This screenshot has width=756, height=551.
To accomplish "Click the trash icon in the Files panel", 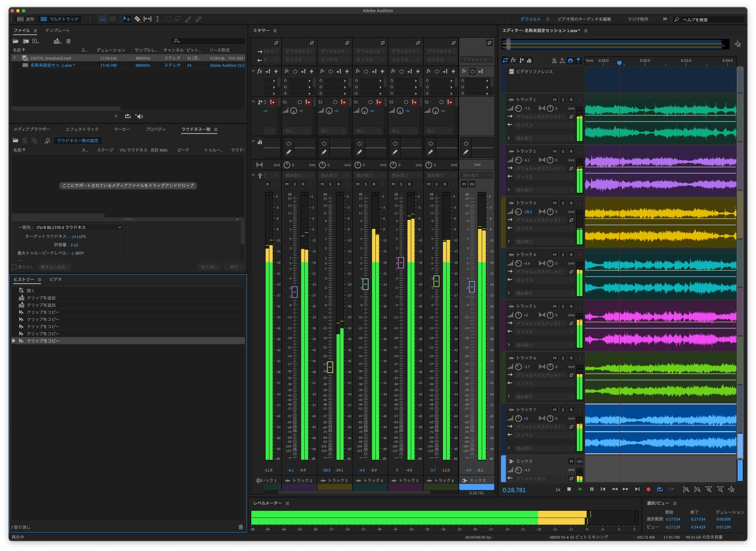I will click(x=69, y=41).
